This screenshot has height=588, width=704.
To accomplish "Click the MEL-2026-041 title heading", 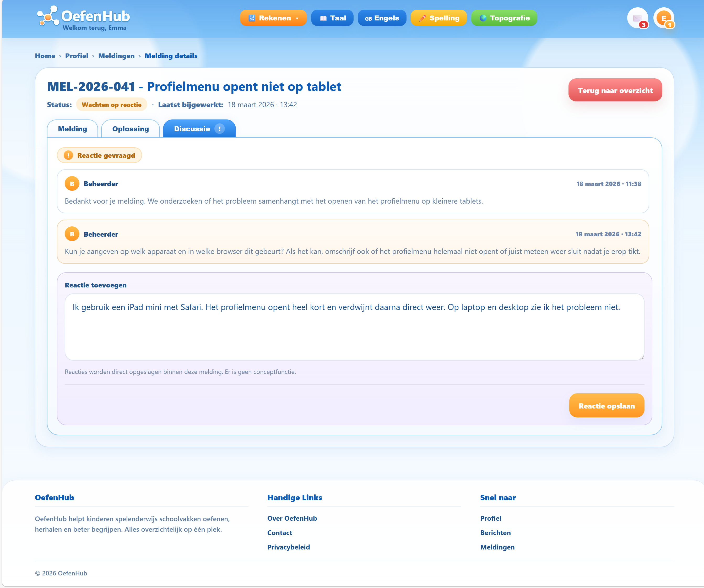I will pos(194,86).
